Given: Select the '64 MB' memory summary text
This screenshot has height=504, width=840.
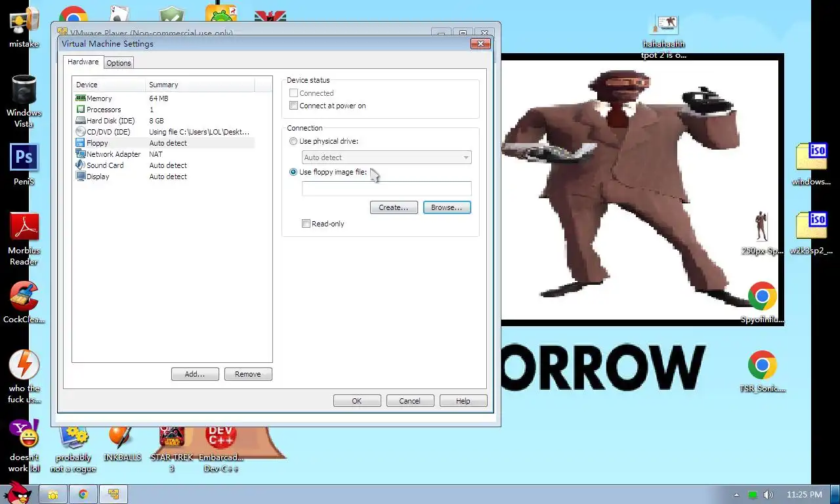Looking at the screenshot, I should pyautogui.click(x=159, y=98).
